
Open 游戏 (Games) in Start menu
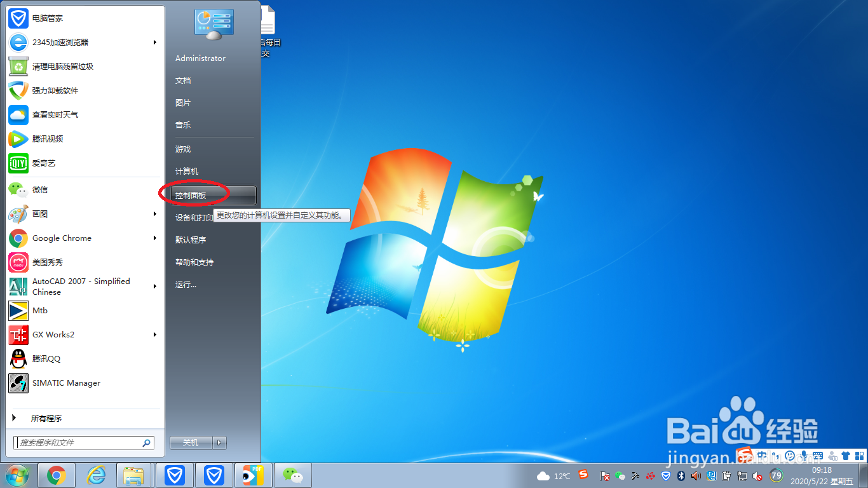(183, 149)
